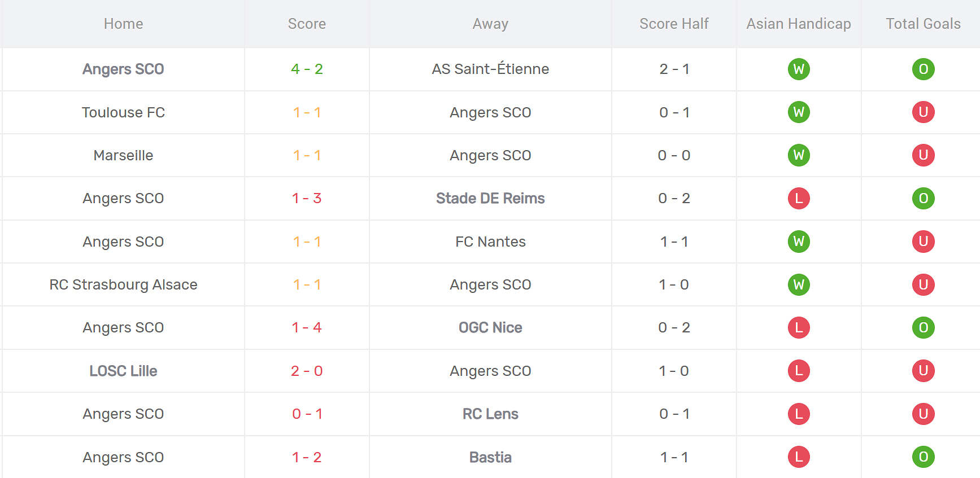Image resolution: width=980 pixels, height=478 pixels.
Task: Click the green O badge in Bastia row
Action: pyautogui.click(x=924, y=457)
